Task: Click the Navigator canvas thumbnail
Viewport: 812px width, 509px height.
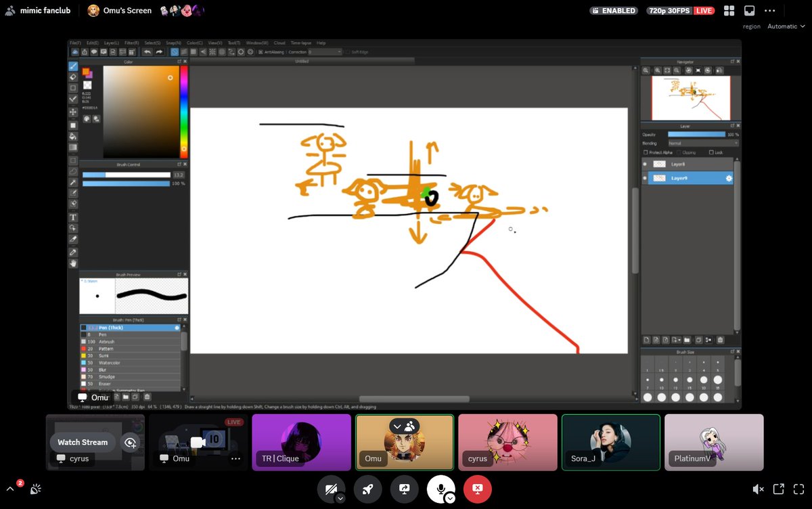Action: [691, 97]
